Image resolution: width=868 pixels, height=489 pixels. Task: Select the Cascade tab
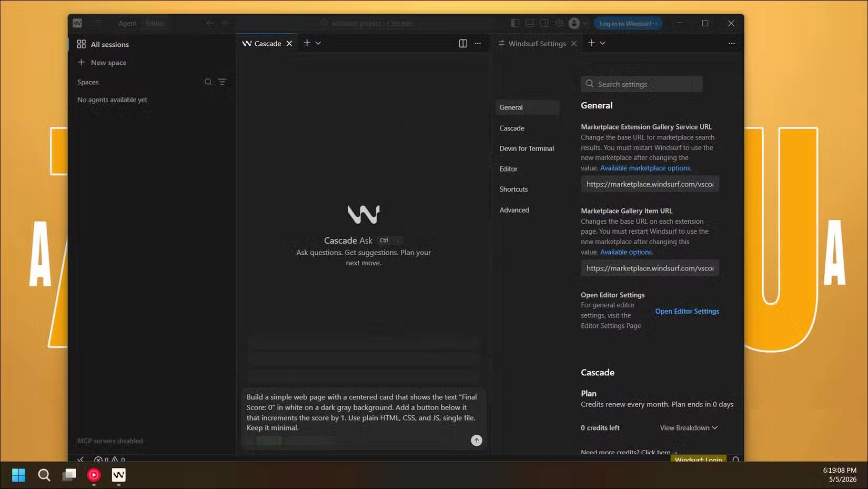click(268, 44)
